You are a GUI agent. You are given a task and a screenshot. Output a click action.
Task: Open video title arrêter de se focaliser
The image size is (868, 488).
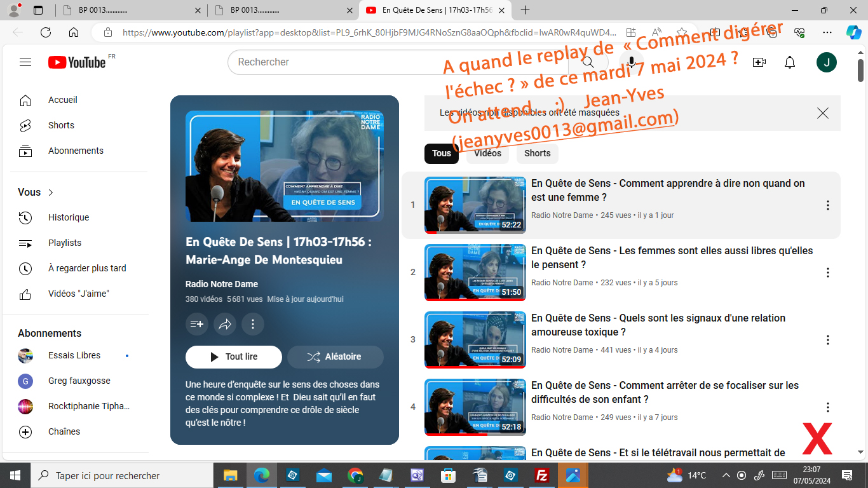(x=665, y=392)
